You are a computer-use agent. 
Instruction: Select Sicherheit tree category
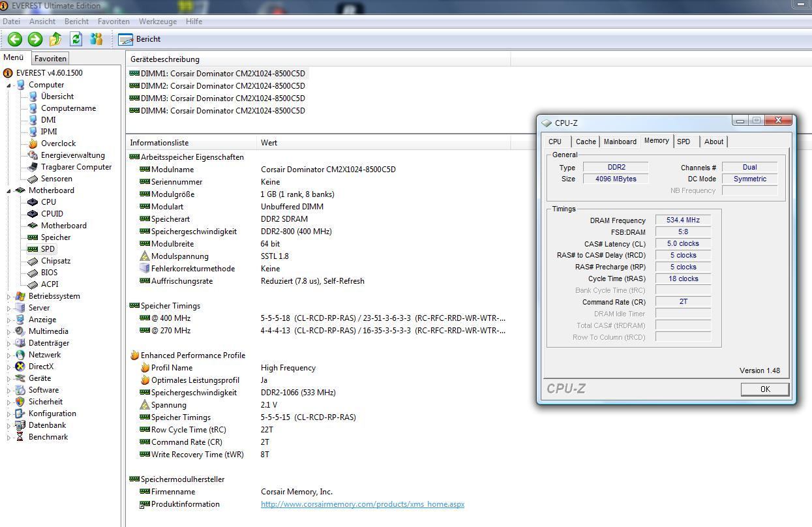[x=46, y=402]
